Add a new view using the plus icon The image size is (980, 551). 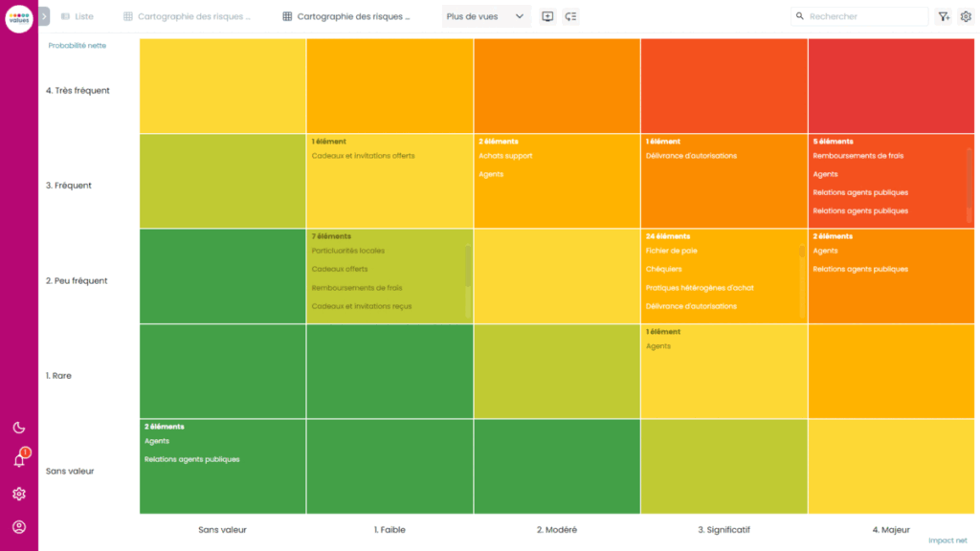pos(546,16)
